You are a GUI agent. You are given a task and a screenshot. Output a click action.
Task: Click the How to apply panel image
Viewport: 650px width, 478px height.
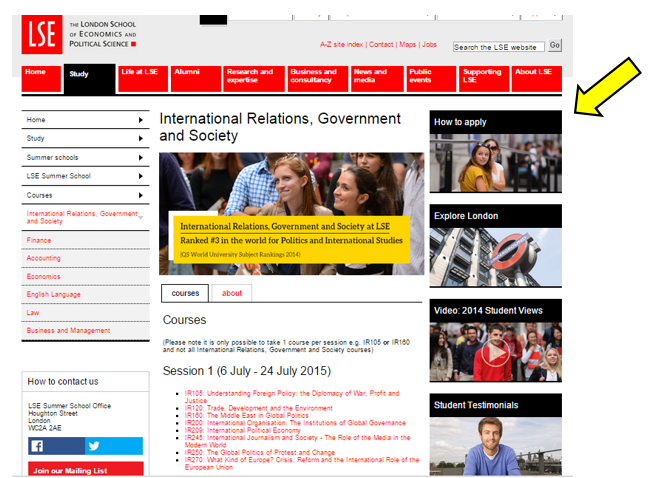[x=495, y=163]
